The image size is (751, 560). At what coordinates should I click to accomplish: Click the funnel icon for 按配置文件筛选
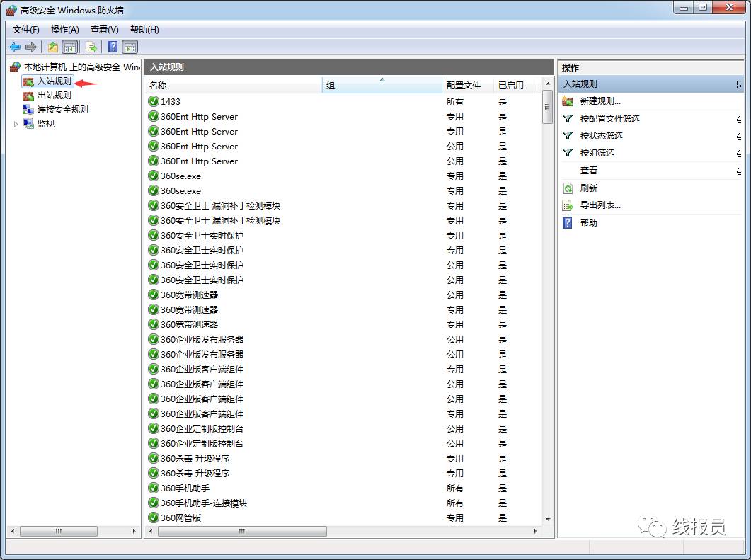pos(568,118)
